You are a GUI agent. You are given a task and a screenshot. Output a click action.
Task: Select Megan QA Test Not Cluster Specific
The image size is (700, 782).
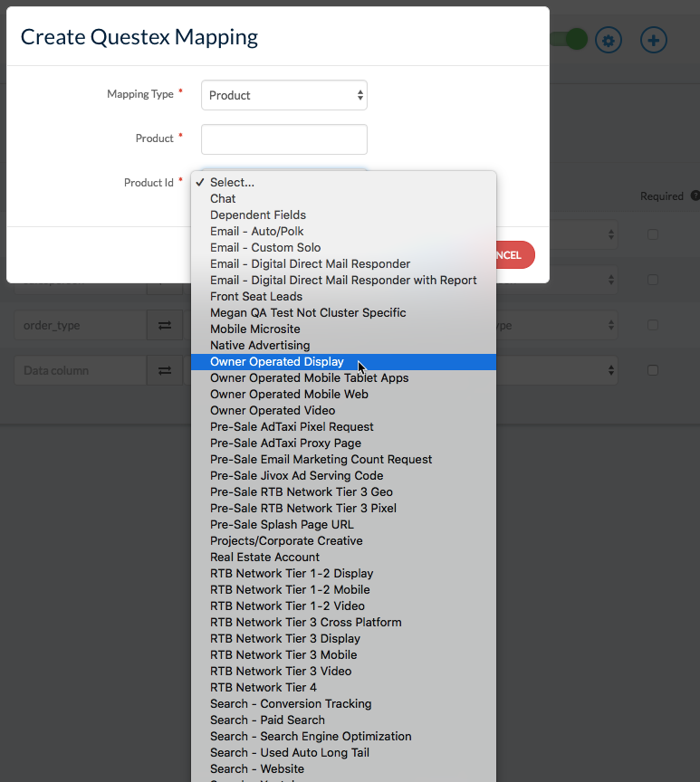tap(343, 312)
